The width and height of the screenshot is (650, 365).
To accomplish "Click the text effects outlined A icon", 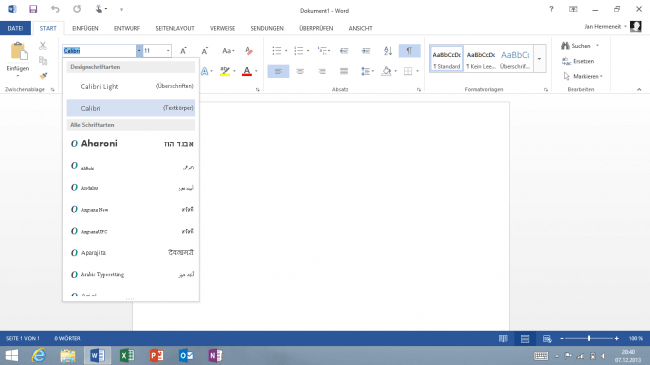I will pyautogui.click(x=204, y=71).
